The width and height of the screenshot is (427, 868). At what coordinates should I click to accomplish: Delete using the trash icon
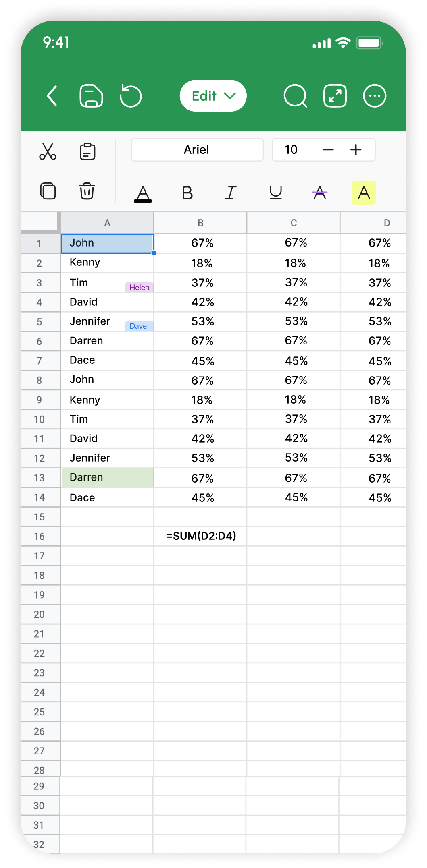[87, 191]
